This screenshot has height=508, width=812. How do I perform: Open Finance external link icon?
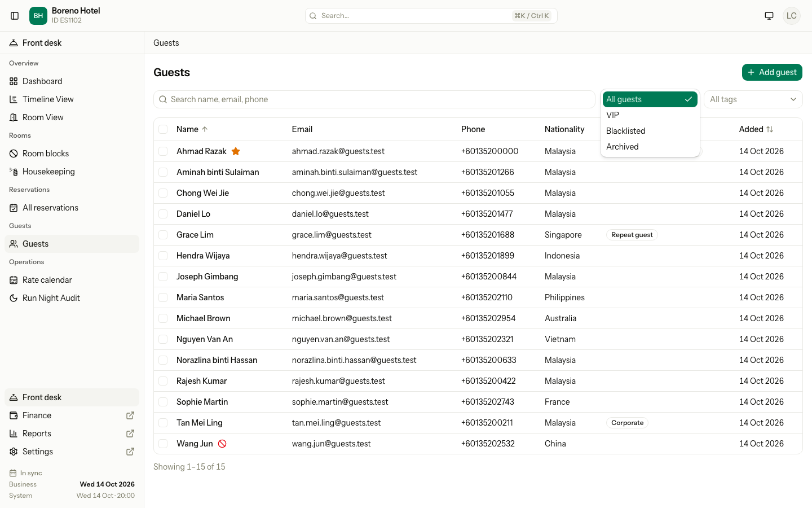pyautogui.click(x=130, y=415)
